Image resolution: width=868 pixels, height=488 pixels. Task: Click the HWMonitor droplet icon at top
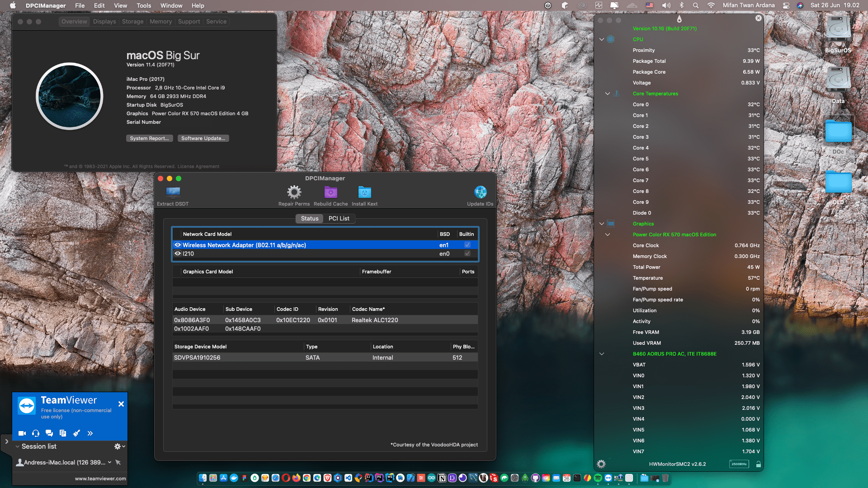[679, 19]
